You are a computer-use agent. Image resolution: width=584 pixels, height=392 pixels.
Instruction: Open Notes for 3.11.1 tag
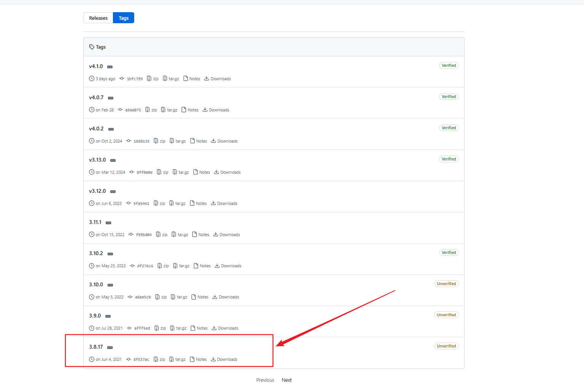coord(201,235)
